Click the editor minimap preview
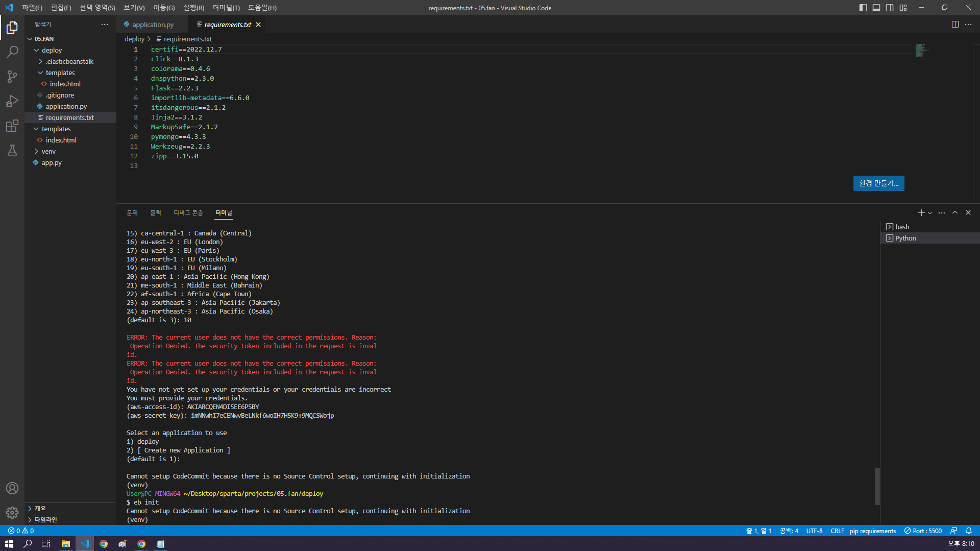 pyautogui.click(x=922, y=51)
